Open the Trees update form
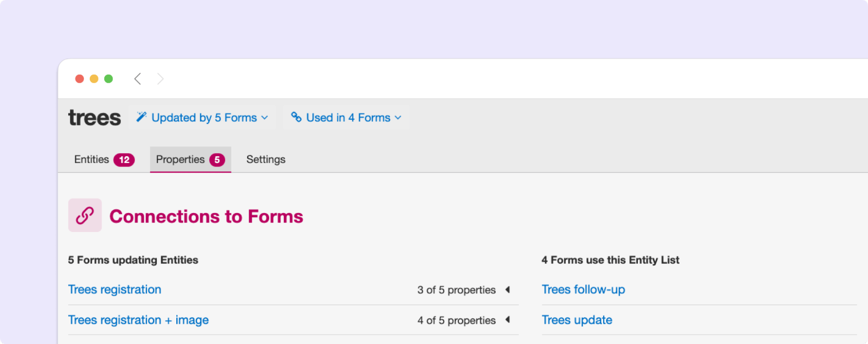Image resolution: width=868 pixels, height=344 pixels. (577, 320)
